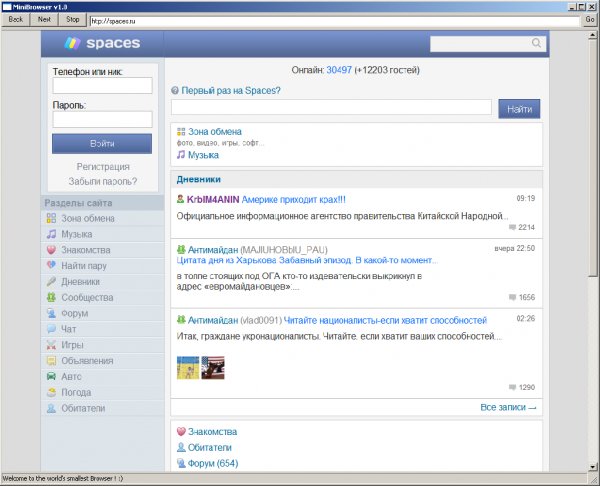Screen dimensions: 600x486
Task: Focus the header search box
Action: [488, 44]
